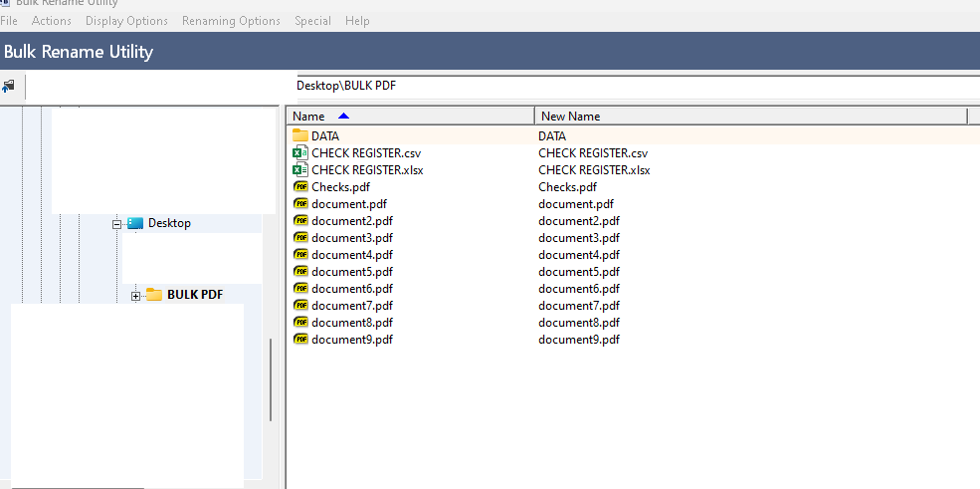Click the document7.pdf PDF icon
Viewport: 980px width, 489px height.
click(300, 305)
